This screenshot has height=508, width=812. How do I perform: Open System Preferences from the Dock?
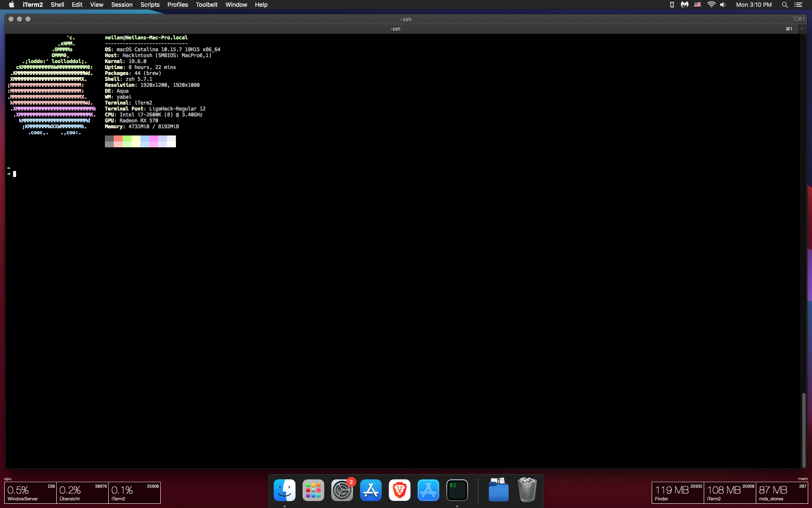pos(342,490)
